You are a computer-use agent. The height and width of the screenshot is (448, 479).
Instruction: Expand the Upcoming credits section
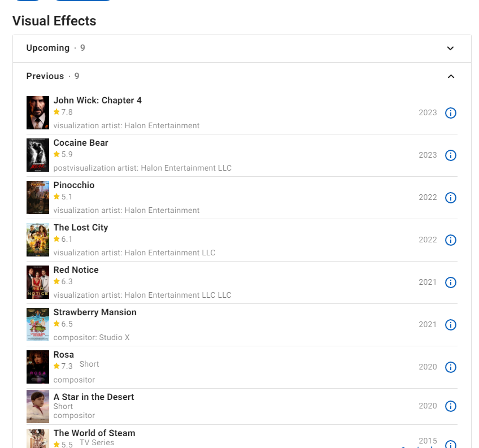pyautogui.click(x=450, y=48)
